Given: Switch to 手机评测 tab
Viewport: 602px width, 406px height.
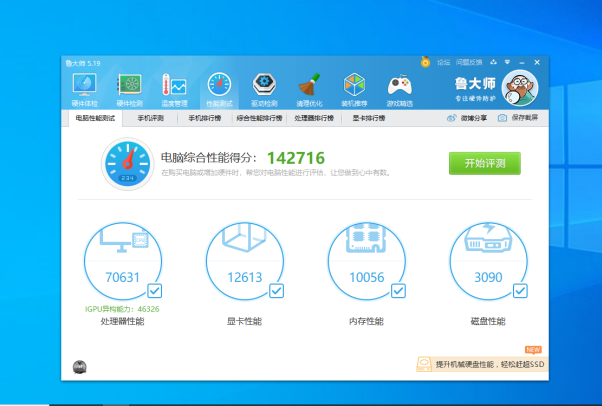Looking at the screenshot, I should click(x=152, y=118).
